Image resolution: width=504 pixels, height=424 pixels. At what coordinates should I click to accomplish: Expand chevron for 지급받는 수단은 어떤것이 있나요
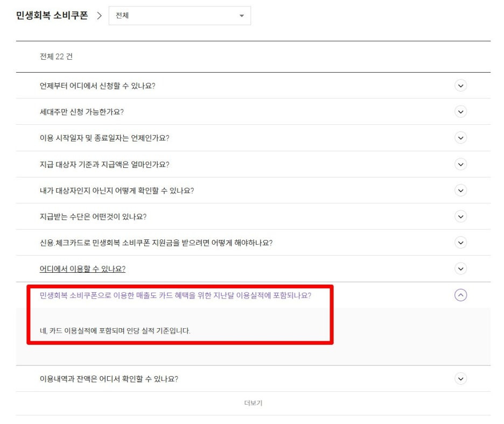click(x=460, y=216)
